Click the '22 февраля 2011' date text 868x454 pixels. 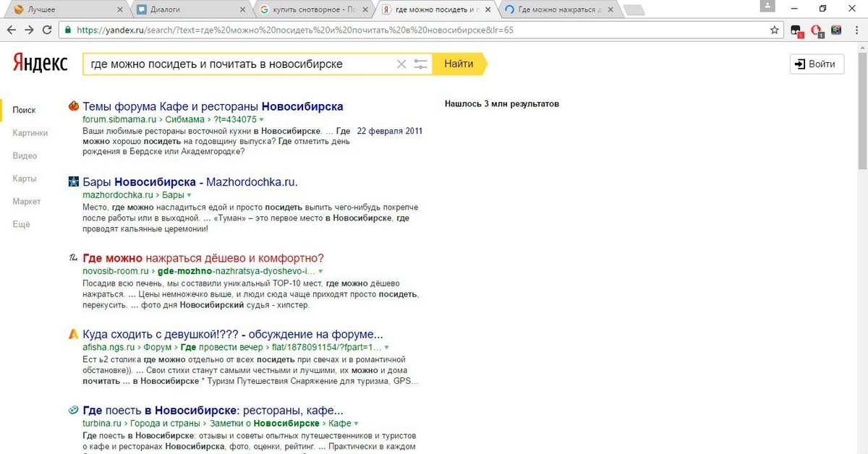tap(390, 131)
